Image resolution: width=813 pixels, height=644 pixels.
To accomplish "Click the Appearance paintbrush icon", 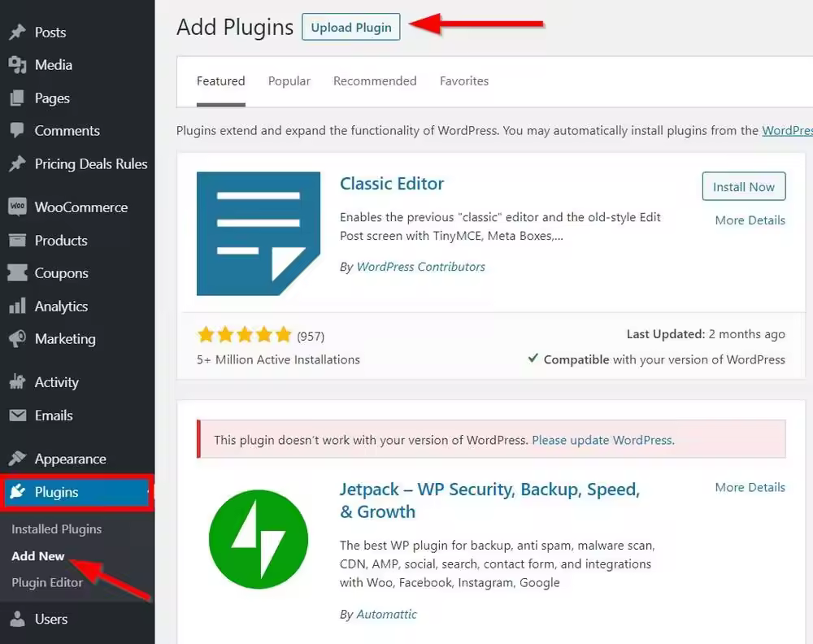I will click(17, 459).
